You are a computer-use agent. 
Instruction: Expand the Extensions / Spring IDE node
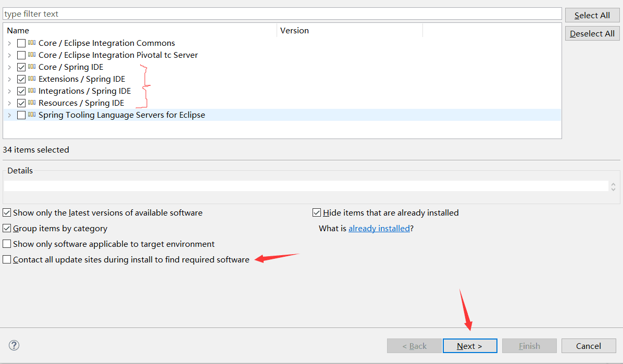9,79
